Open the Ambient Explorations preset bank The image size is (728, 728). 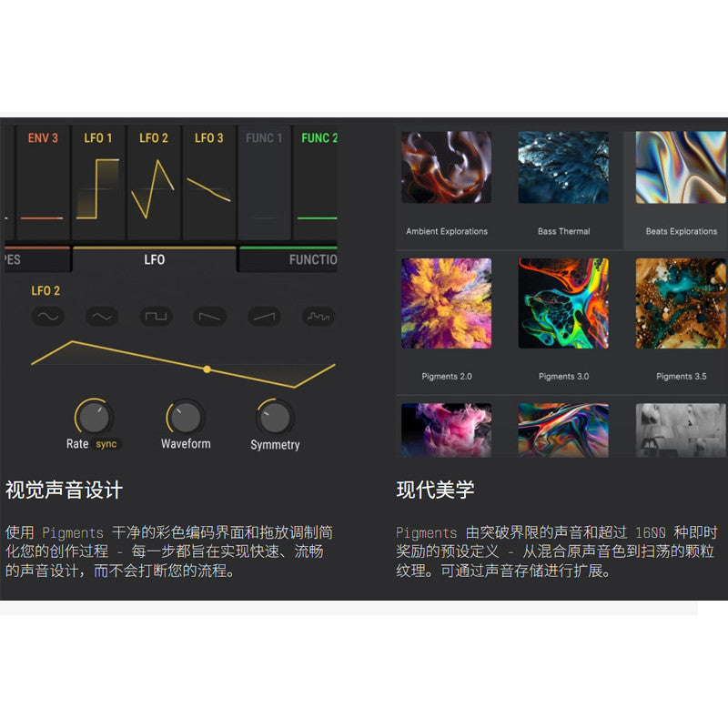446,167
